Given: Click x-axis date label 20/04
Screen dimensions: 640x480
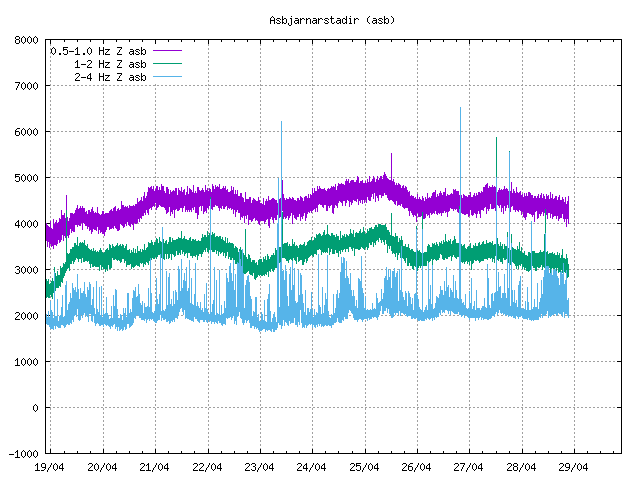Looking at the screenshot, I should tap(102, 467).
